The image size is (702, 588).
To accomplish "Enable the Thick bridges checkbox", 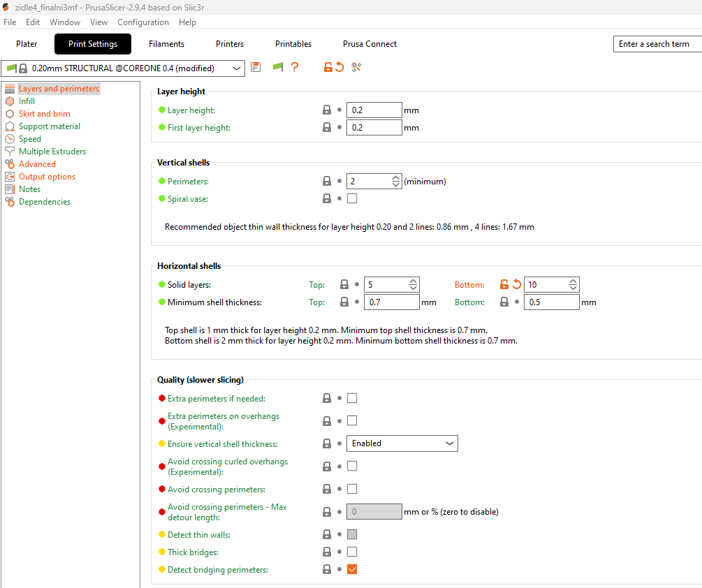I will (x=352, y=551).
